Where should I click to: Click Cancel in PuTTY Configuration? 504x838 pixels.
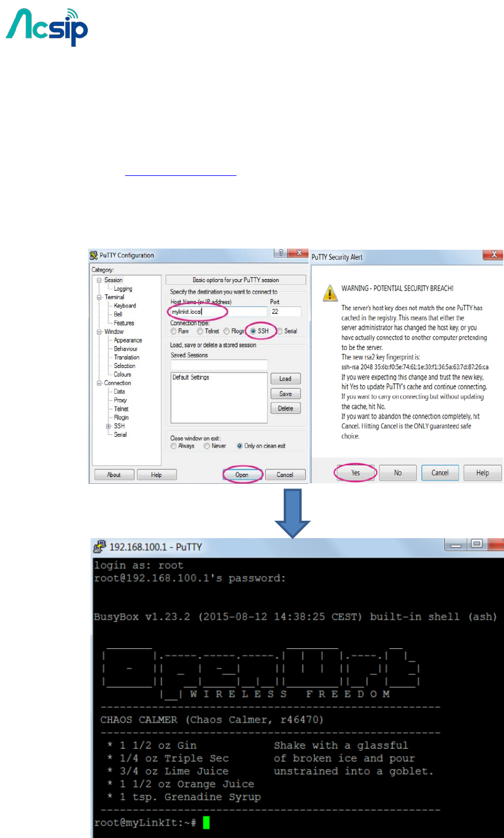[285, 475]
